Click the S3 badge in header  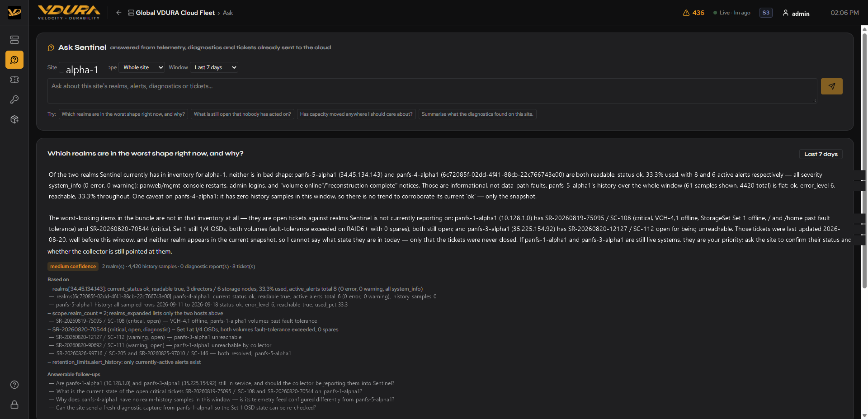point(766,13)
